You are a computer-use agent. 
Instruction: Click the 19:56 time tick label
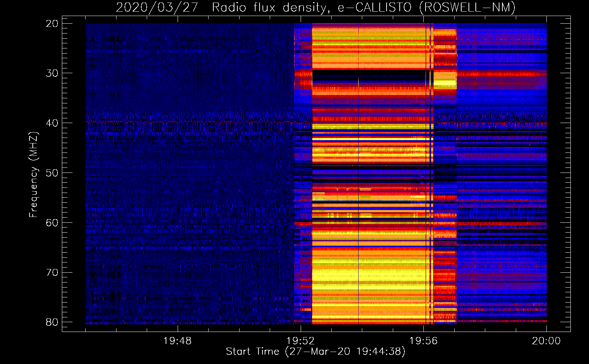tap(423, 341)
